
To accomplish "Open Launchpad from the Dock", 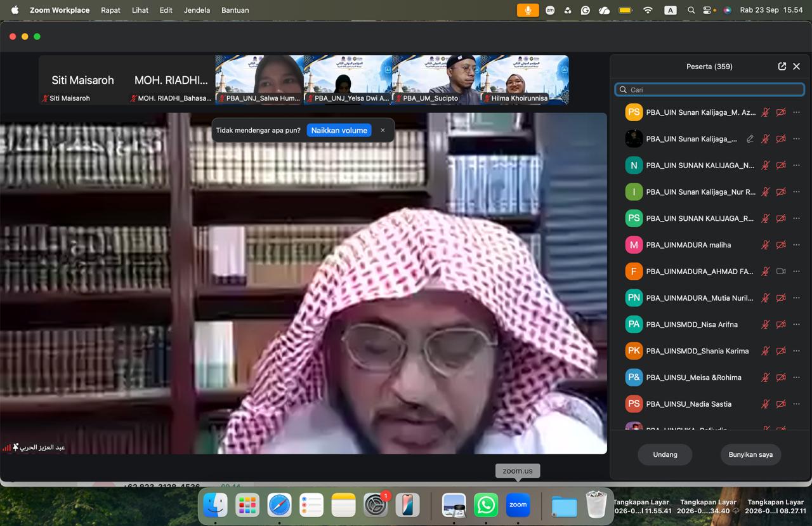I will 247,505.
